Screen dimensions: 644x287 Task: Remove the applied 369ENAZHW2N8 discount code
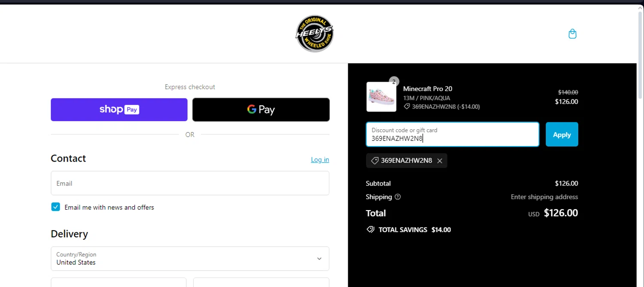[x=440, y=161]
